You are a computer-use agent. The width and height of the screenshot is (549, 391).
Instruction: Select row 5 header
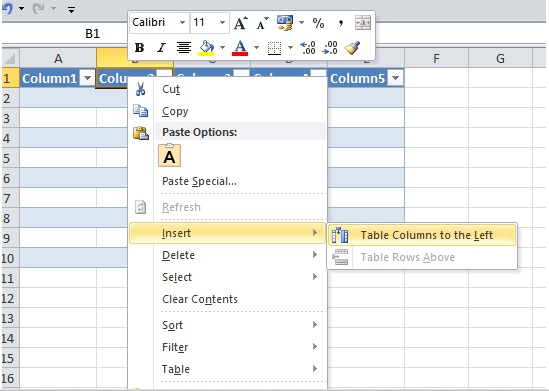pyautogui.click(x=10, y=158)
